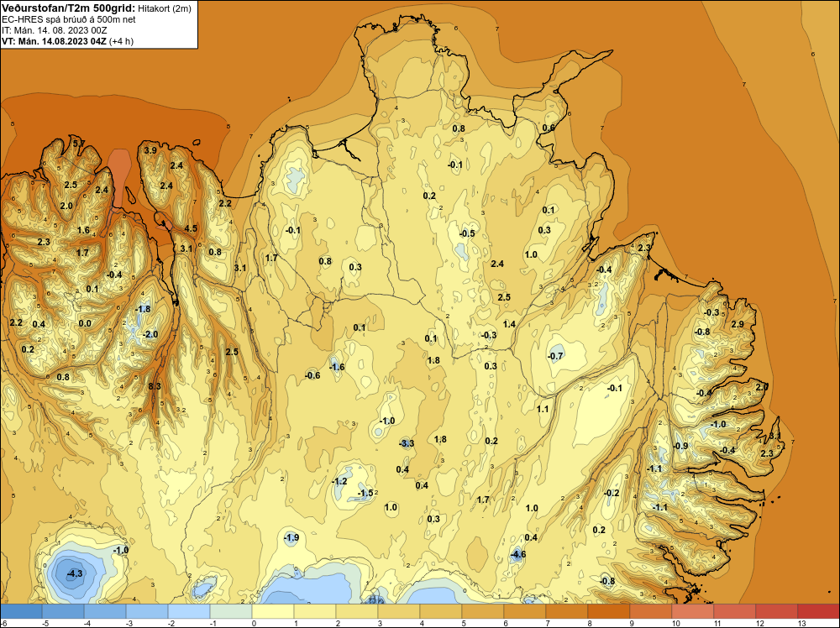This screenshot has height=628, width=840.
Task: Click the temperature value "0.6" near the northeast coast
Action: (x=549, y=128)
